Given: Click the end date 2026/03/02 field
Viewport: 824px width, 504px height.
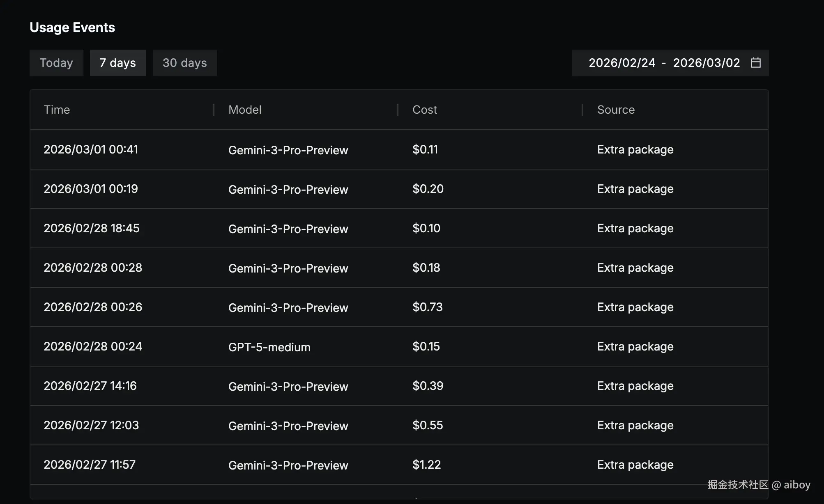Looking at the screenshot, I should (x=706, y=63).
